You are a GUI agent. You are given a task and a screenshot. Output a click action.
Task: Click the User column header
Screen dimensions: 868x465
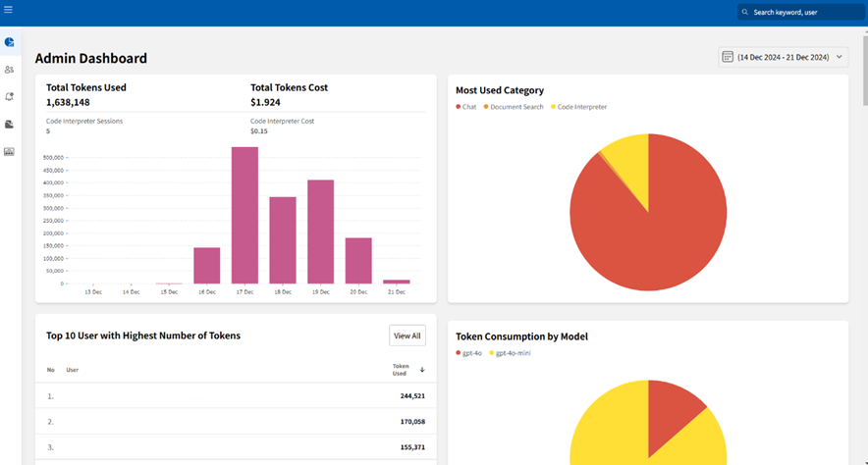(73, 370)
